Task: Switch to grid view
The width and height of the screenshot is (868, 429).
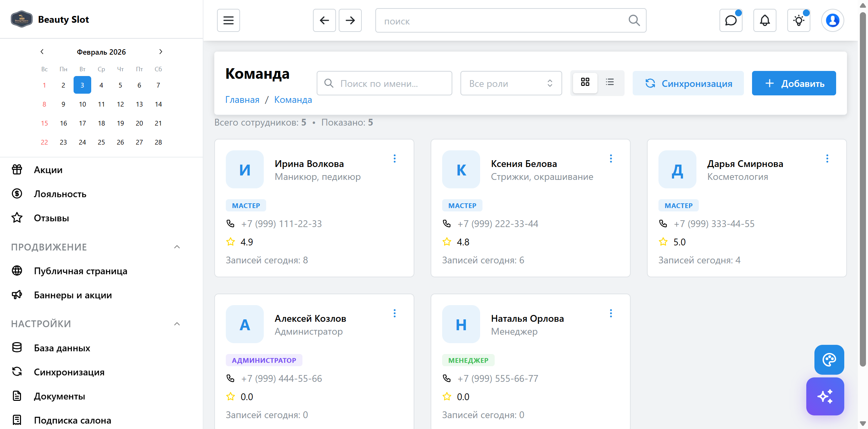Action: [585, 82]
